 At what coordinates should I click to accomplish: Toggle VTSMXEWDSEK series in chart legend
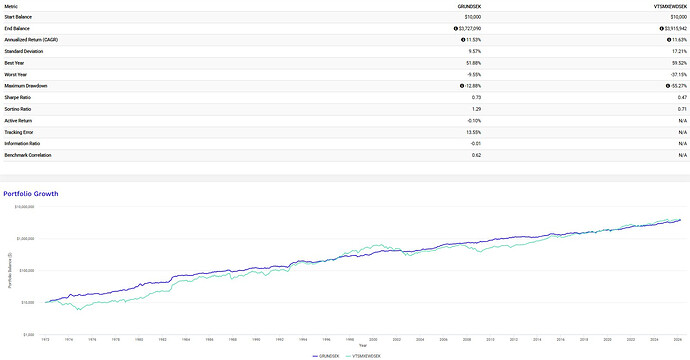[x=363, y=356]
